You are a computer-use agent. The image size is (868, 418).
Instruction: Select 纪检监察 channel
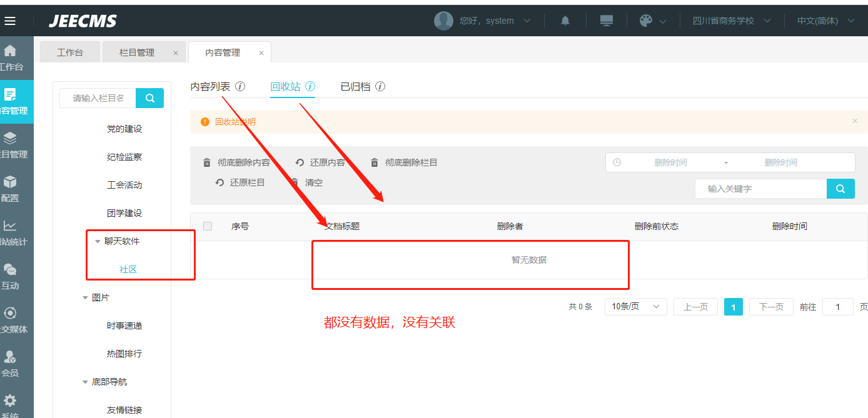tap(124, 157)
